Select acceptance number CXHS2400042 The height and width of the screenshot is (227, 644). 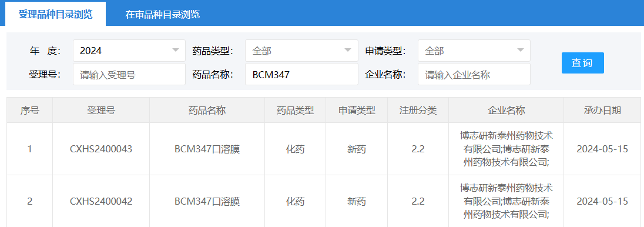101,202
